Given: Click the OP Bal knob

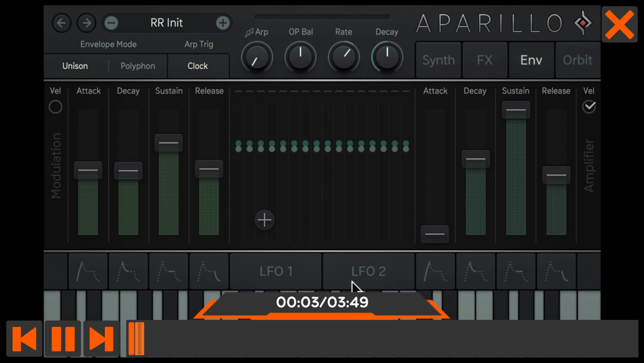Looking at the screenshot, I should point(301,57).
